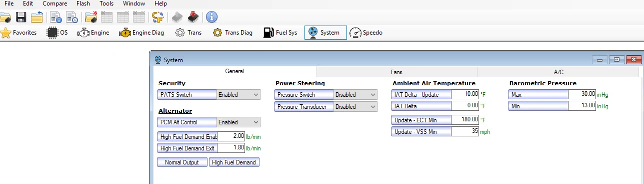The width and height of the screenshot is (644, 184).
Task: Click the Update - VSS Min label
Action: click(x=421, y=131)
